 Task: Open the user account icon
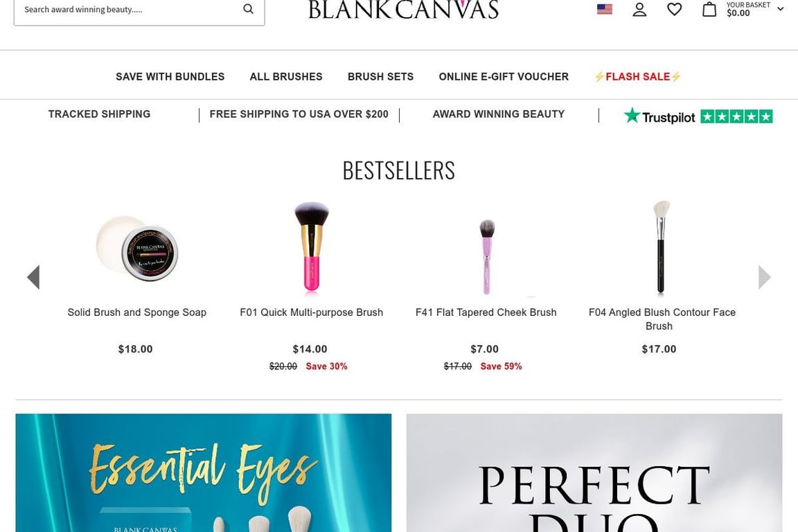coord(639,10)
